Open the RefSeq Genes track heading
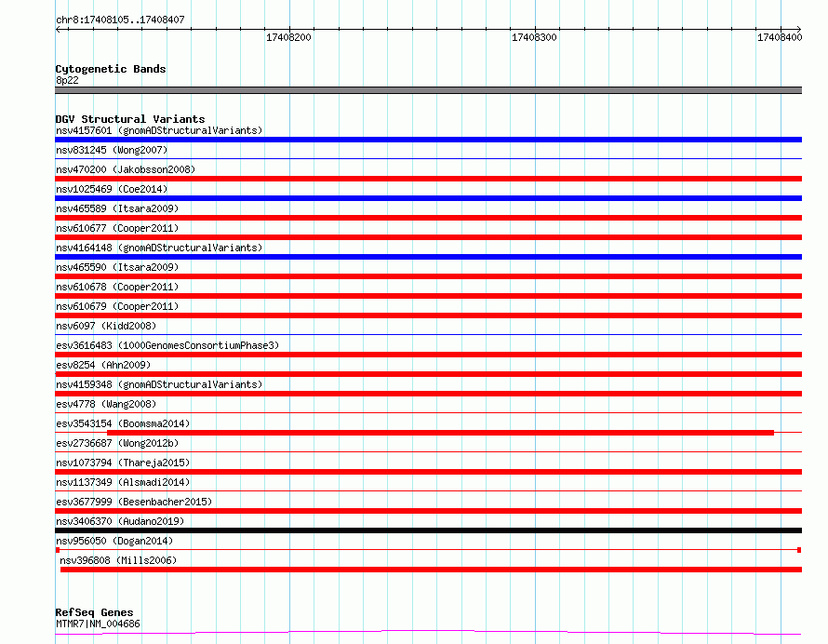Viewport: 828px width, 644px height. 94,612
